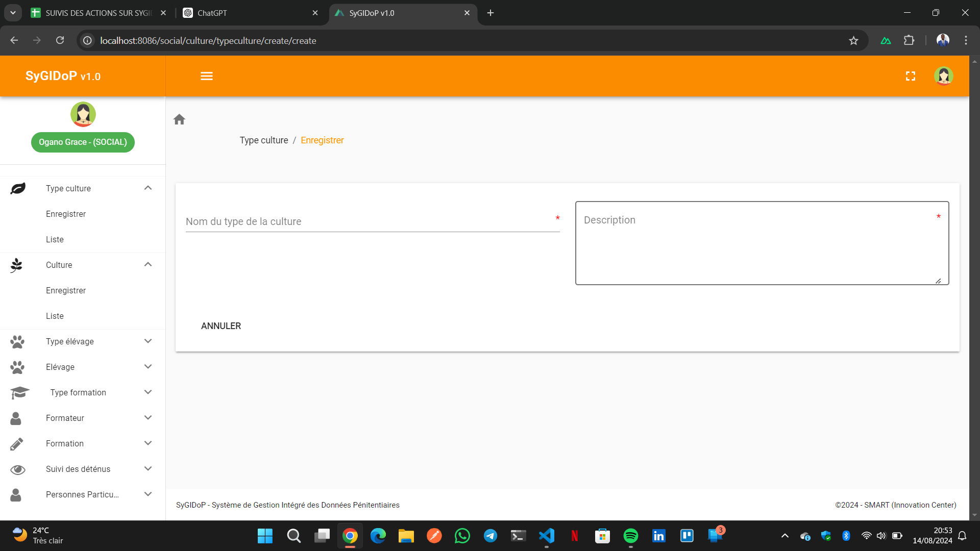Click the home breadcrumb icon
The width and height of the screenshot is (980, 551).
click(x=179, y=119)
